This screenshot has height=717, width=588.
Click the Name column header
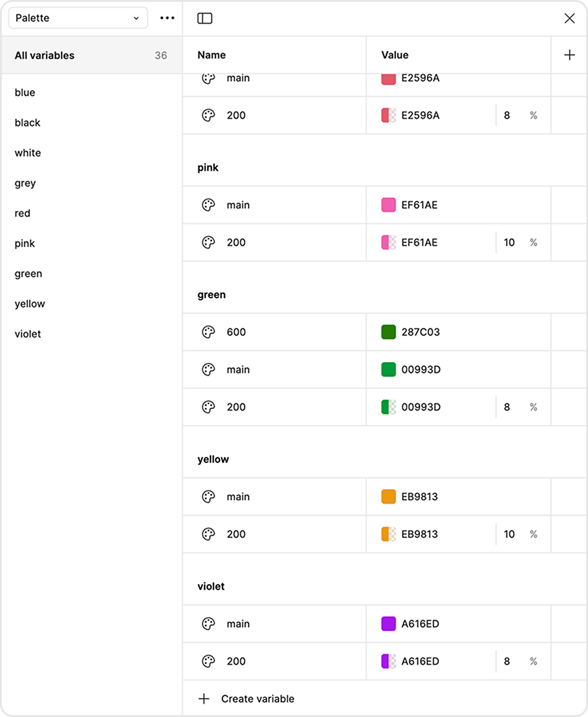[212, 55]
